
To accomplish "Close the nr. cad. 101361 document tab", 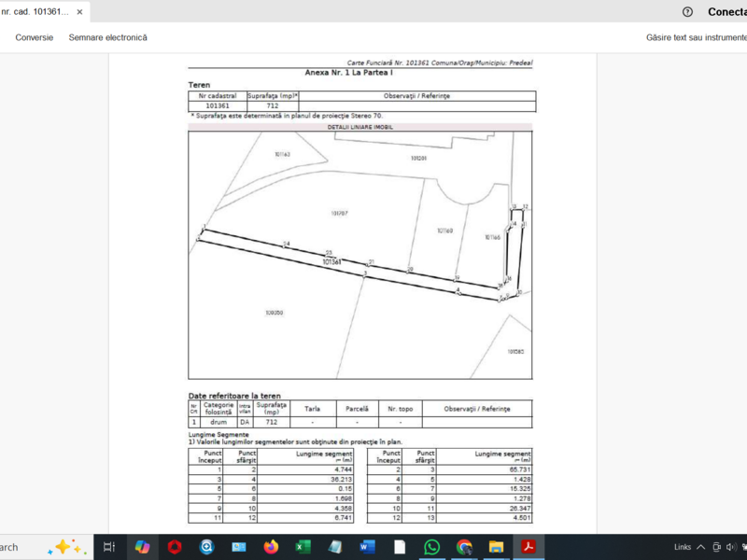I will coord(79,12).
